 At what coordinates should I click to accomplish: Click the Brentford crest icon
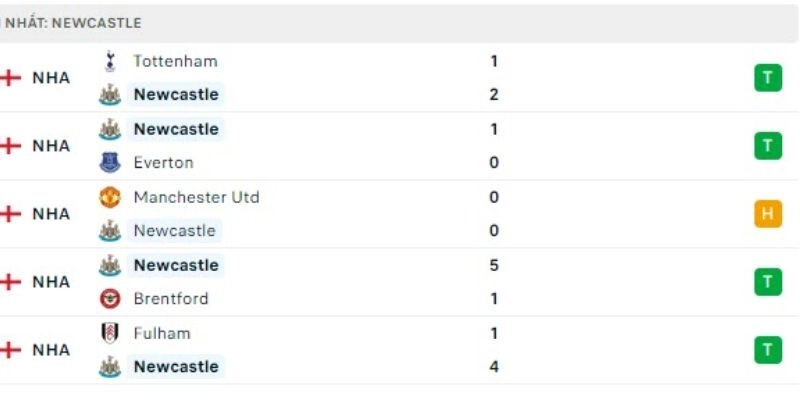[110, 299]
